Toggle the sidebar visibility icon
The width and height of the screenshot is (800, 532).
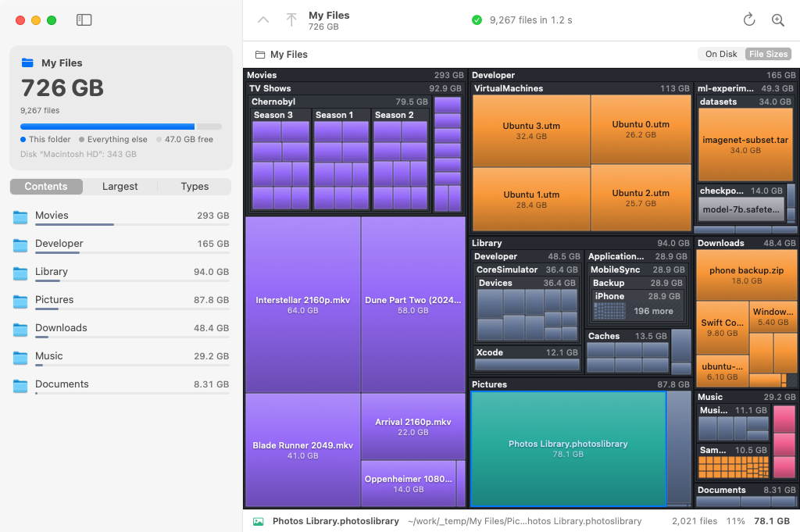(x=84, y=20)
